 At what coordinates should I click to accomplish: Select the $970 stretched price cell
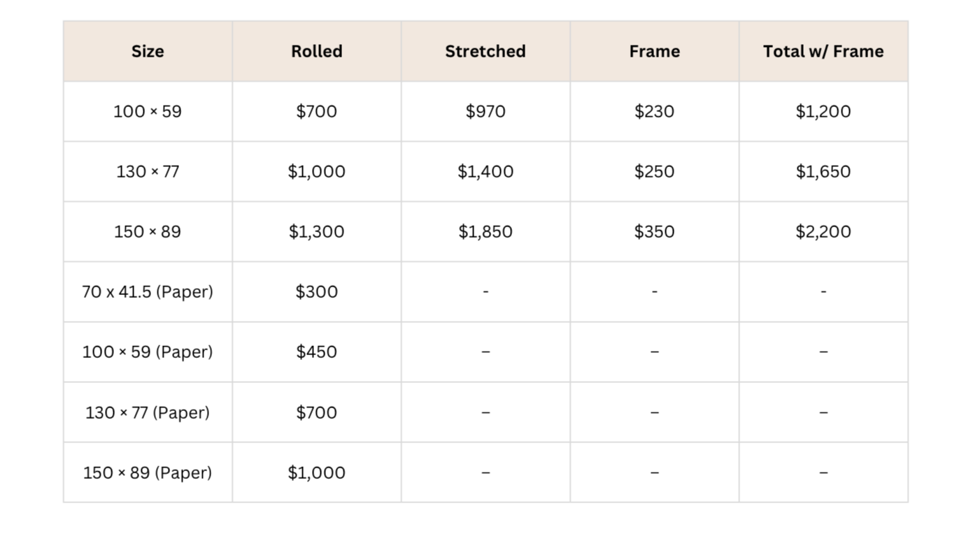485,112
